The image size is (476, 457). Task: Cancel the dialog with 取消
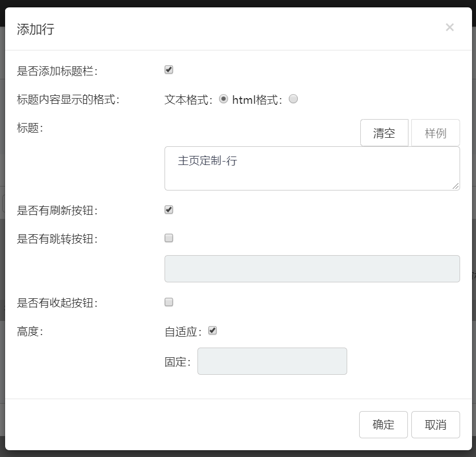435,425
